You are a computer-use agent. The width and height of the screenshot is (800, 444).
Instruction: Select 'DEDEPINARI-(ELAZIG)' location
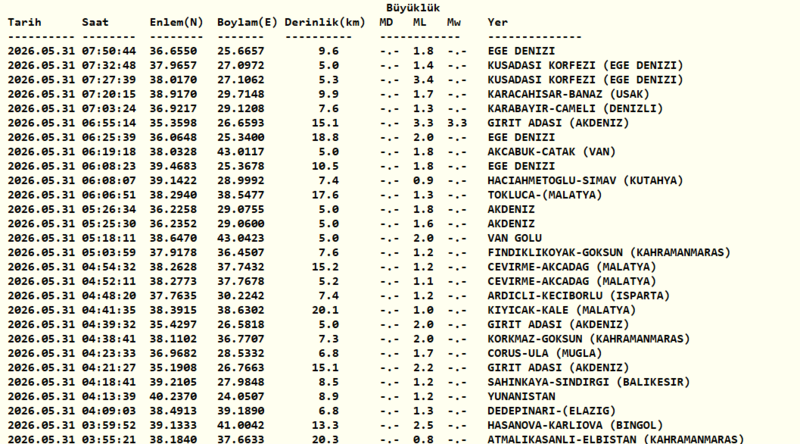pos(552,411)
